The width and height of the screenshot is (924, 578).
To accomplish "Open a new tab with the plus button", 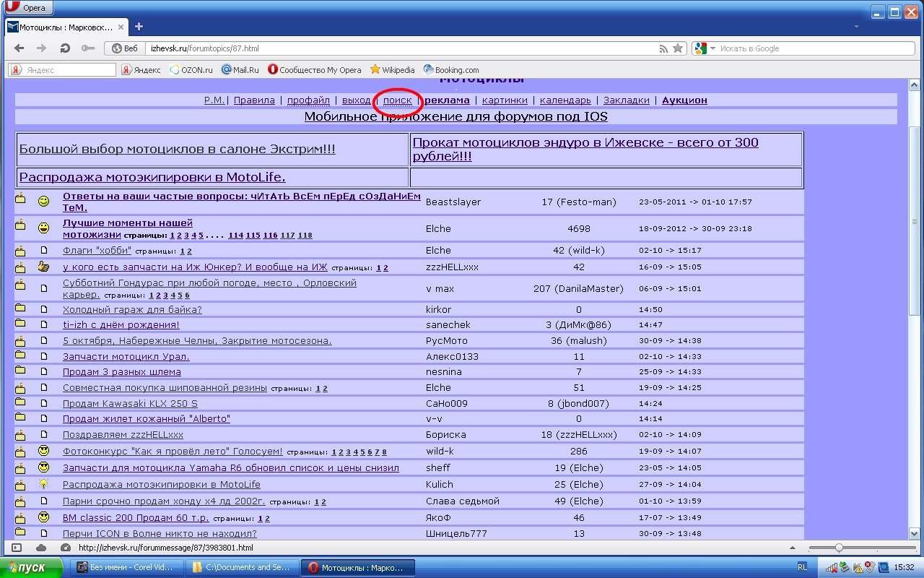I will pyautogui.click(x=139, y=27).
